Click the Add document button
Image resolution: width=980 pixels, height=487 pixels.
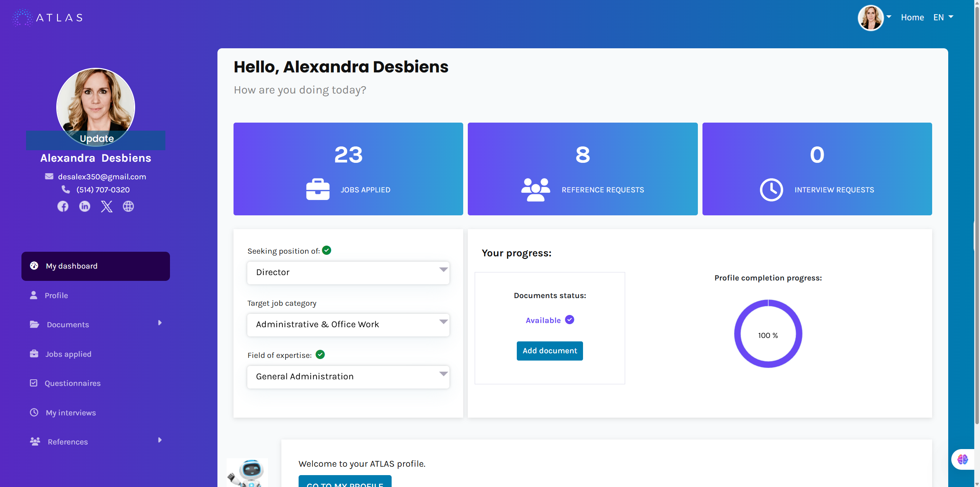(x=550, y=351)
